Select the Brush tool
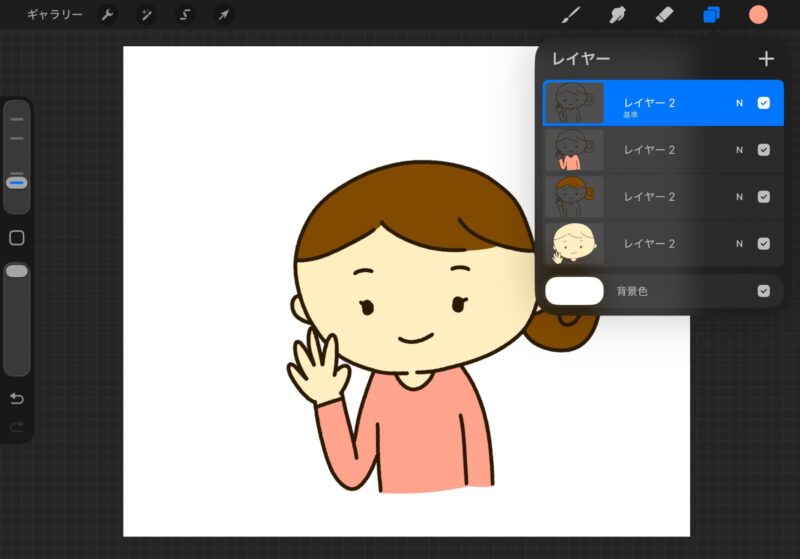Viewport: 800px width, 559px height. coord(571,15)
